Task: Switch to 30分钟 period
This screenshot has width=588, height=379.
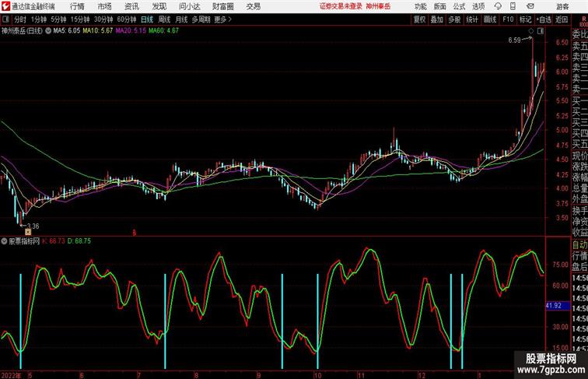Action: [x=103, y=19]
